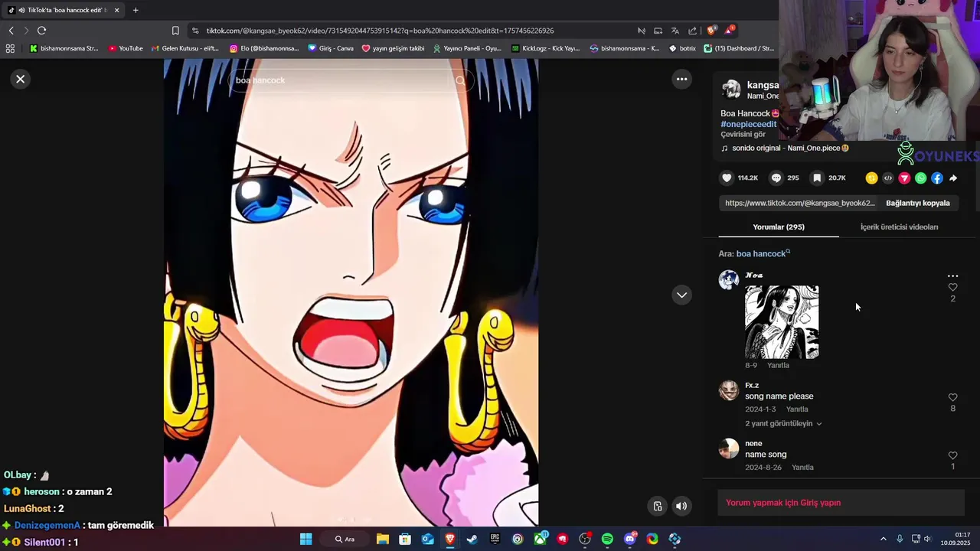Viewport: 980px width, 551px height.
Task: Like the 'song name please' comment
Action: coord(952,397)
